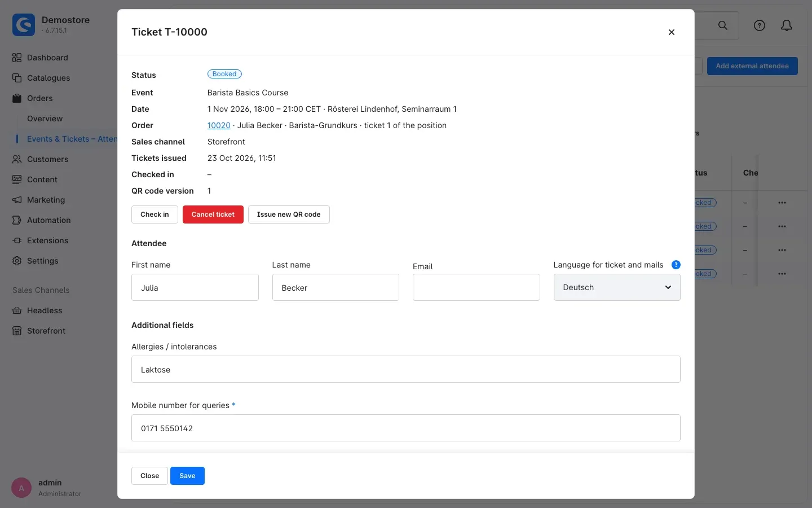Click the Storefront sales channel icon
The width and height of the screenshot is (812, 508).
click(17, 331)
